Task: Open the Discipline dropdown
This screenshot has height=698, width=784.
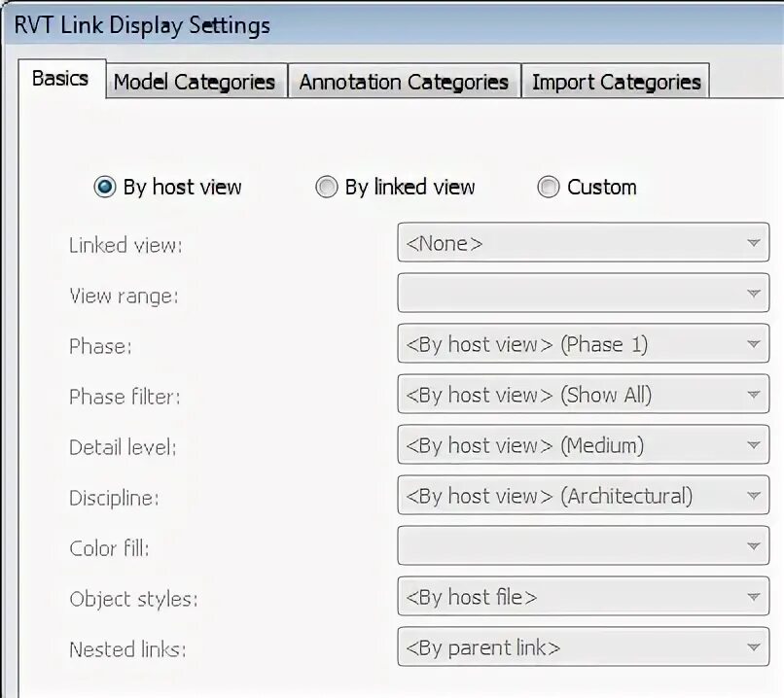Action: [x=583, y=496]
